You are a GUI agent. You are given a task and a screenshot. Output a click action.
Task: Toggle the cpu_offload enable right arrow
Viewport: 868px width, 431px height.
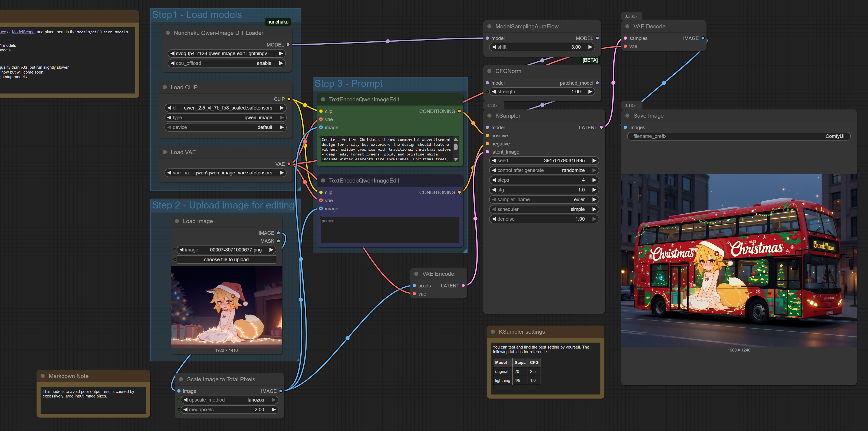[281, 63]
